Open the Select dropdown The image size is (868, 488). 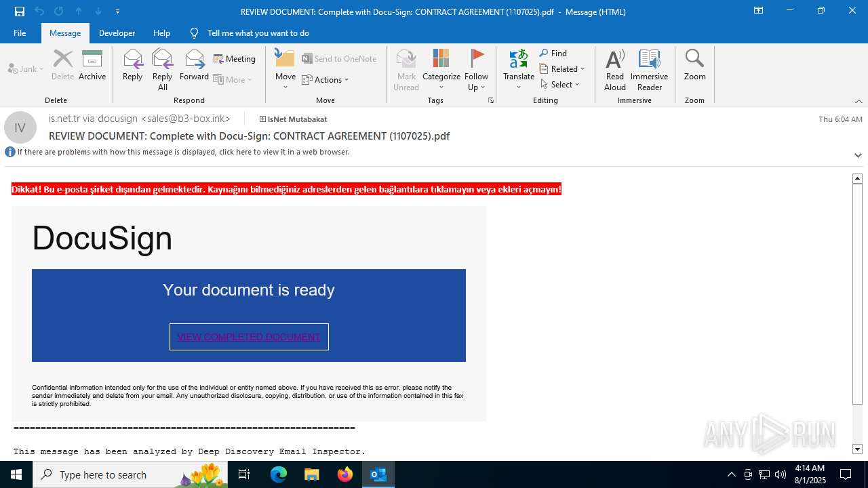[x=560, y=84]
